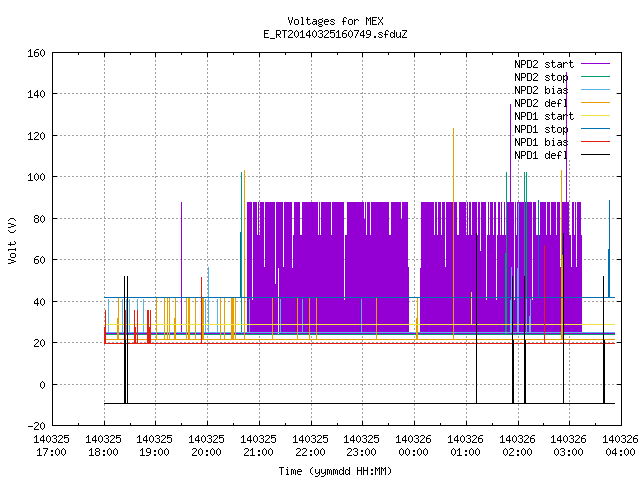Click the NPD1 defl black legend line

point(595,155)
